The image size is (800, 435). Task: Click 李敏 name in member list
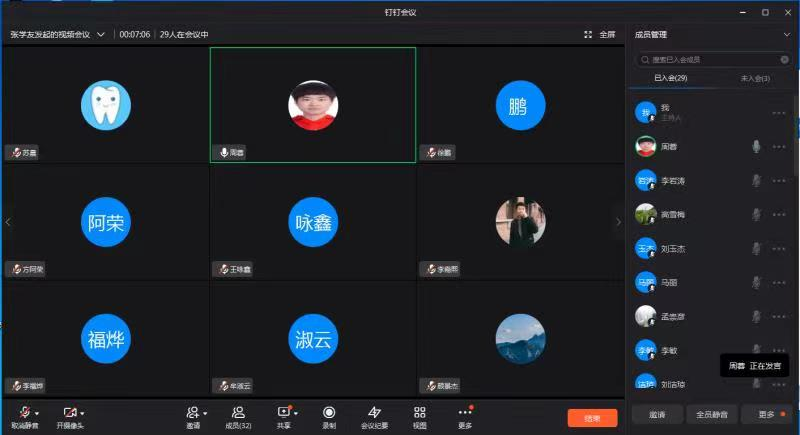669,351
